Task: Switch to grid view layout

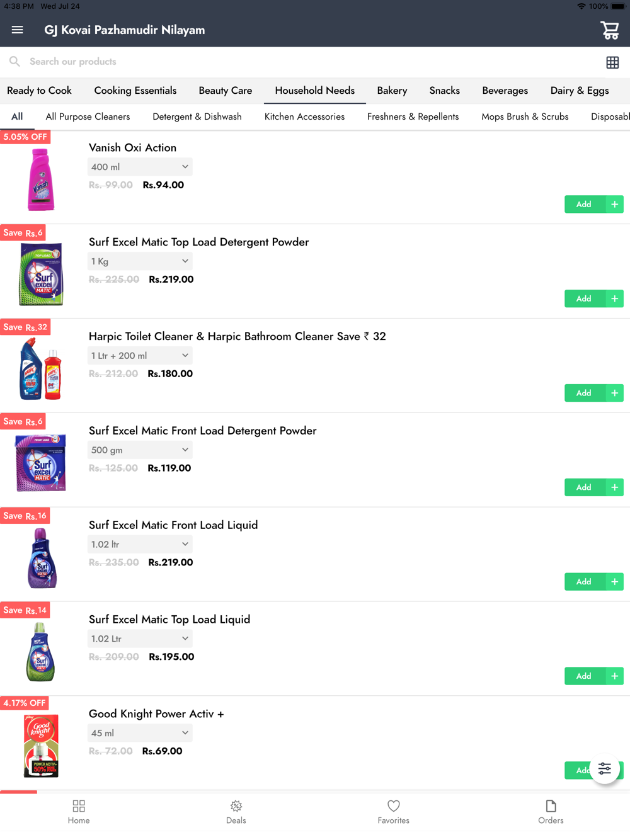Action: pyautogui.click(x=612, y=62)
